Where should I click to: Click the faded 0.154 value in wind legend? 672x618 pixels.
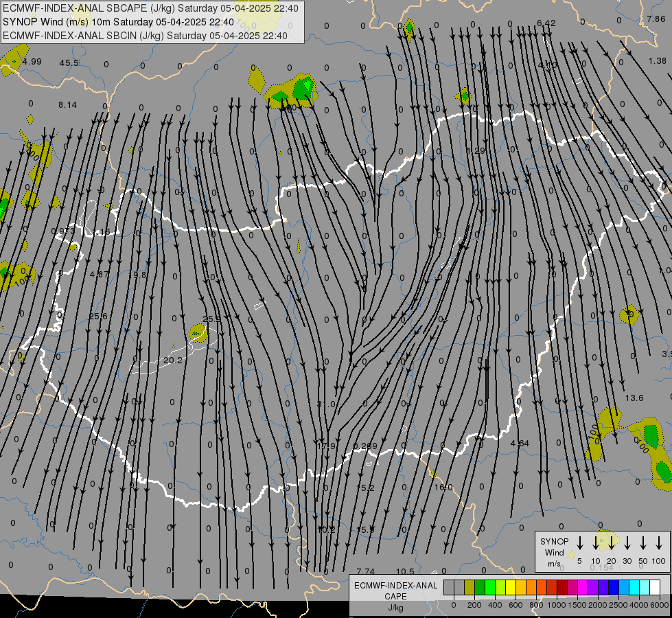602,567
